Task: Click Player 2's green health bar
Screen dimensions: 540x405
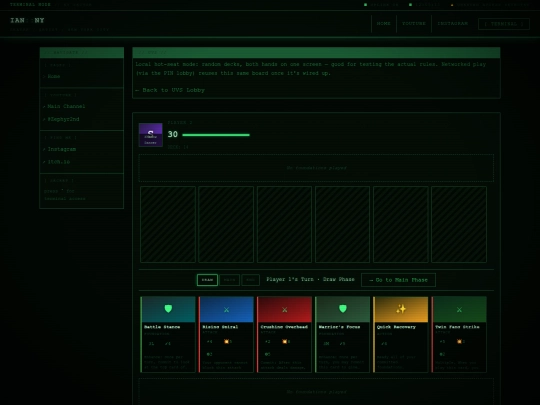Action: [216, 135]
